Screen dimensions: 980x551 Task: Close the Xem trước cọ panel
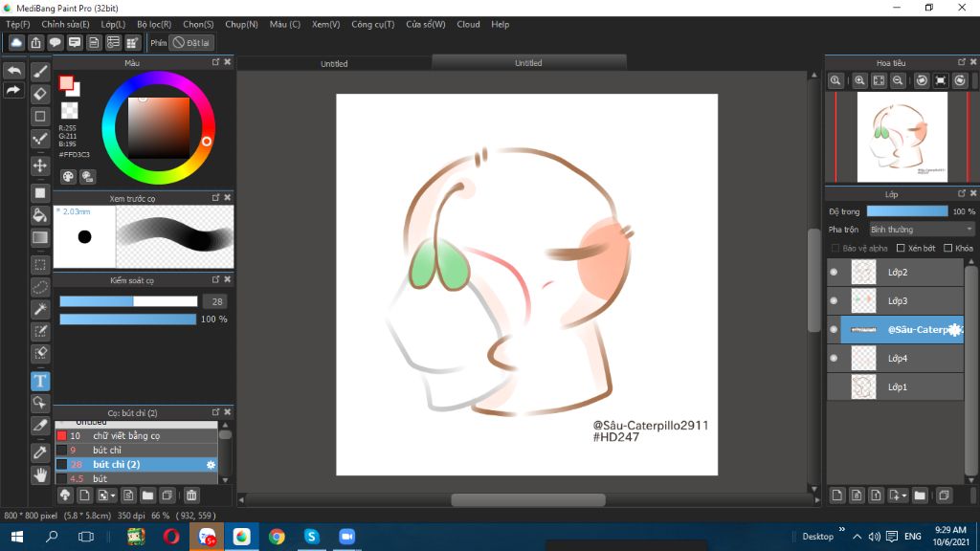(228, 197)
